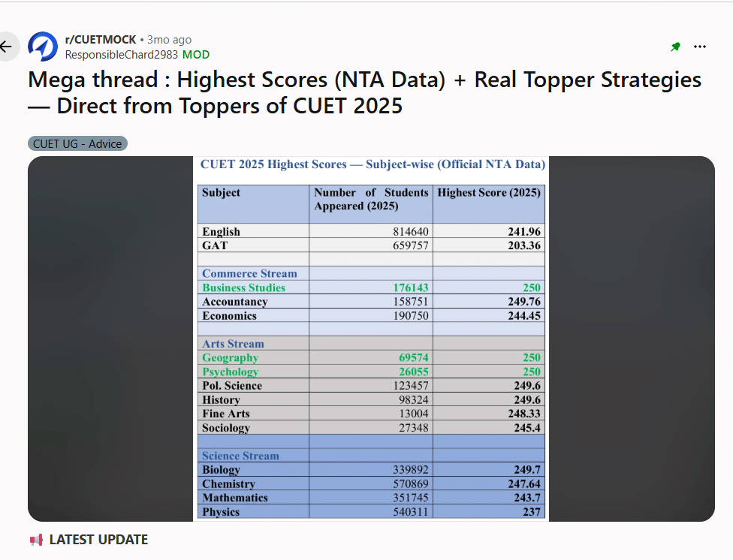Select the Accountancy score 249.76

[524, 302]
